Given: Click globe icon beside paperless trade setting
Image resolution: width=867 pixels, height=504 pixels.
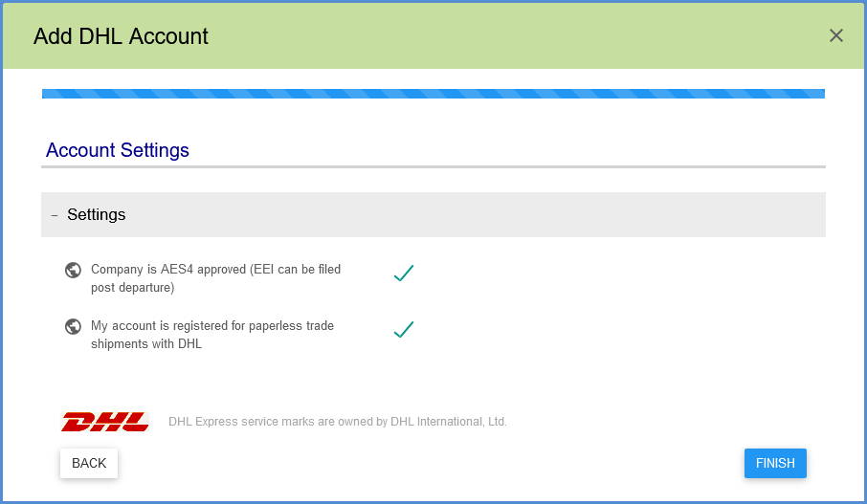Looking at the screenshot, I should 73,327.
